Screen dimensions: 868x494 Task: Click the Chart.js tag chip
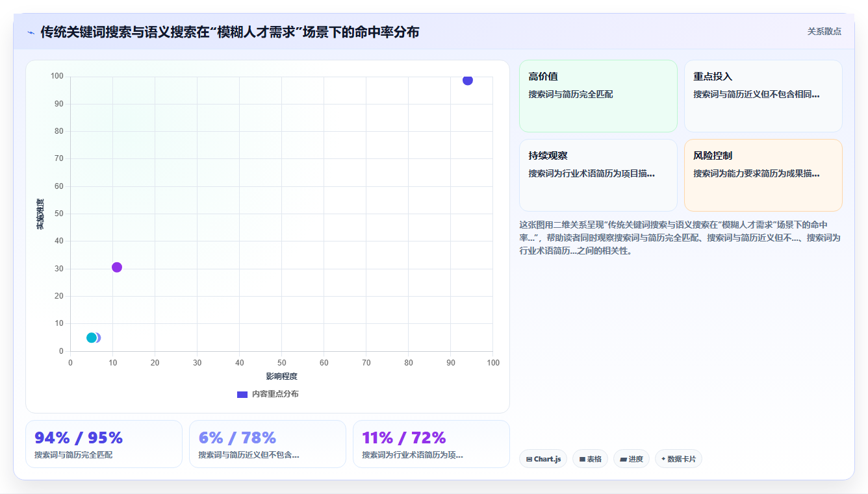point(543,459)
